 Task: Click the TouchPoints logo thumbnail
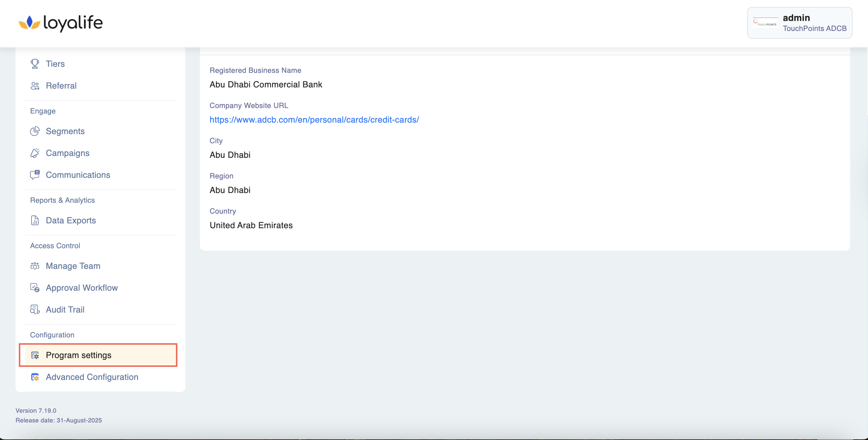tap(765, 23)
